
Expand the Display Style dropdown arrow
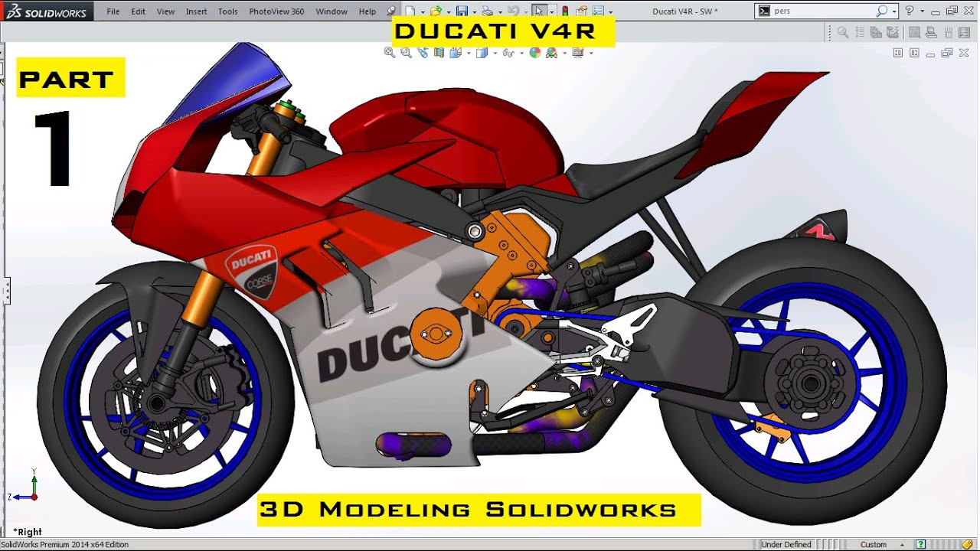[495, 54]
